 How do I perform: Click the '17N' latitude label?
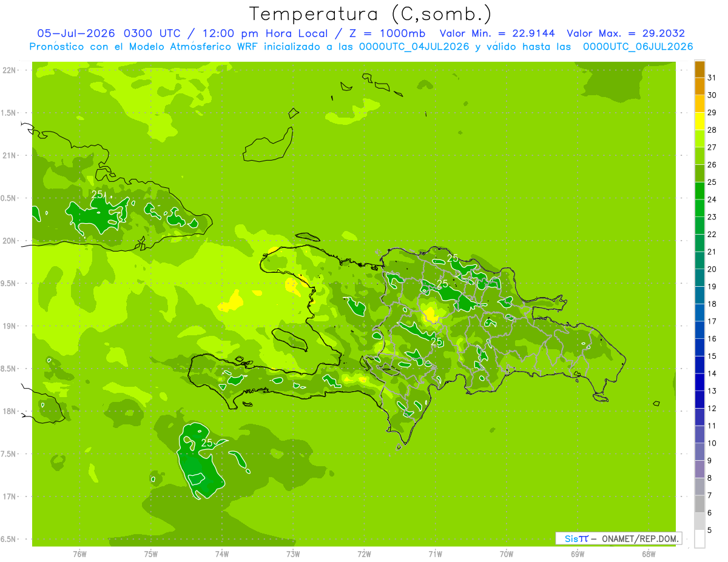9,497
